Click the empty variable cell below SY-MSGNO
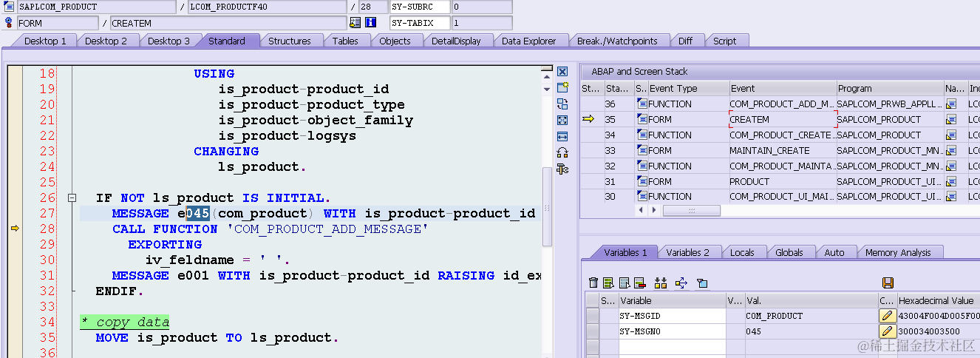980x358 pixels. pos(672,346)
